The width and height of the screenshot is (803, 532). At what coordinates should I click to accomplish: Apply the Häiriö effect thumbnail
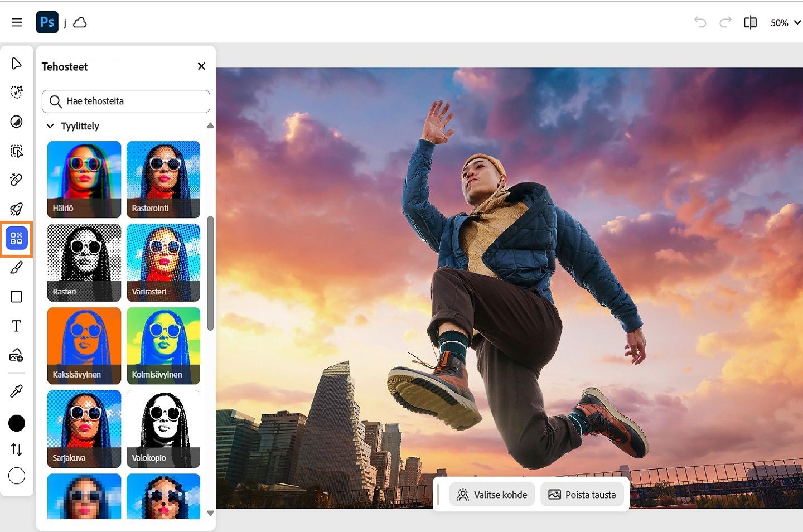[x=84, y=180]
